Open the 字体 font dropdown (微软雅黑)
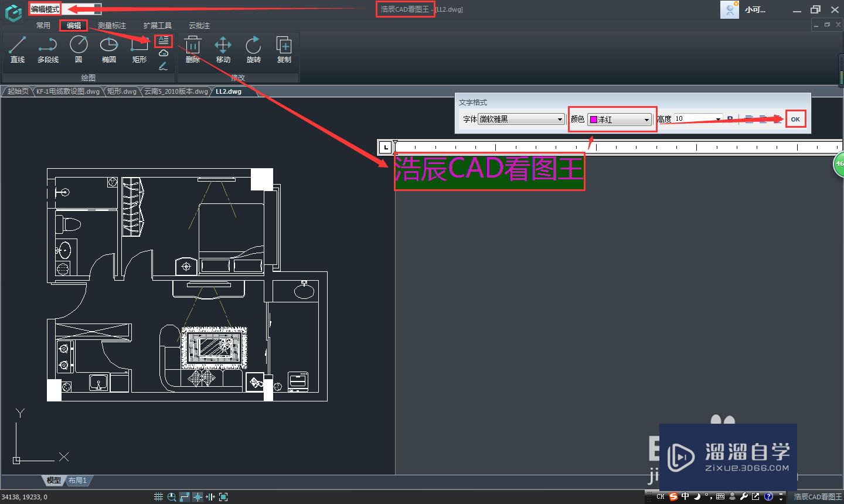This screenshot has width=844, height=504. tap(521, 119)
